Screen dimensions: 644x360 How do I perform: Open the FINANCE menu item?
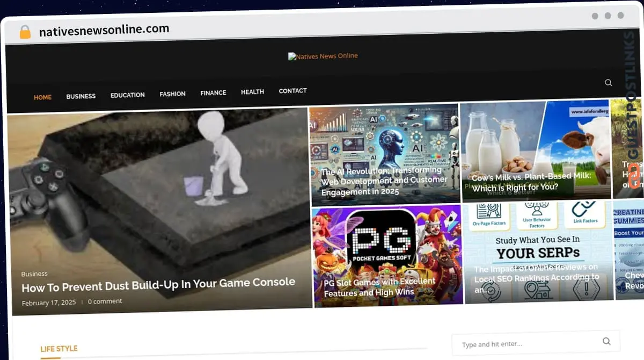pos(213,92)
